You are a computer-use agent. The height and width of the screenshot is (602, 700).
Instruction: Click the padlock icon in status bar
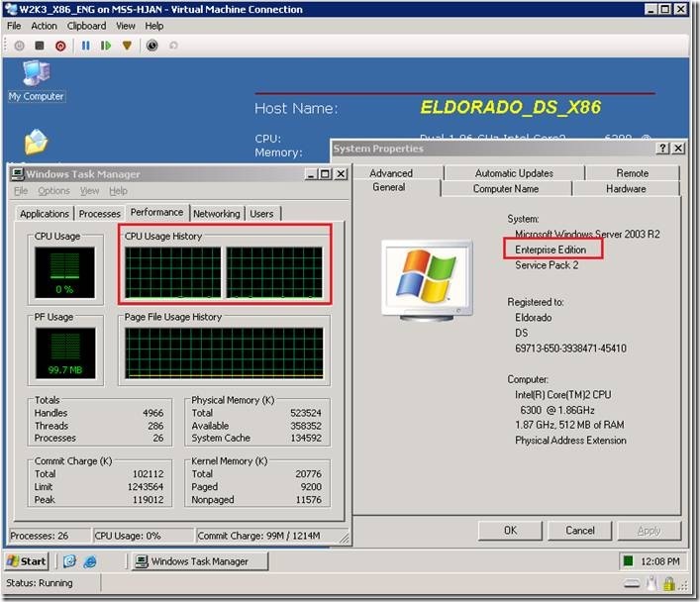(668, 583)
